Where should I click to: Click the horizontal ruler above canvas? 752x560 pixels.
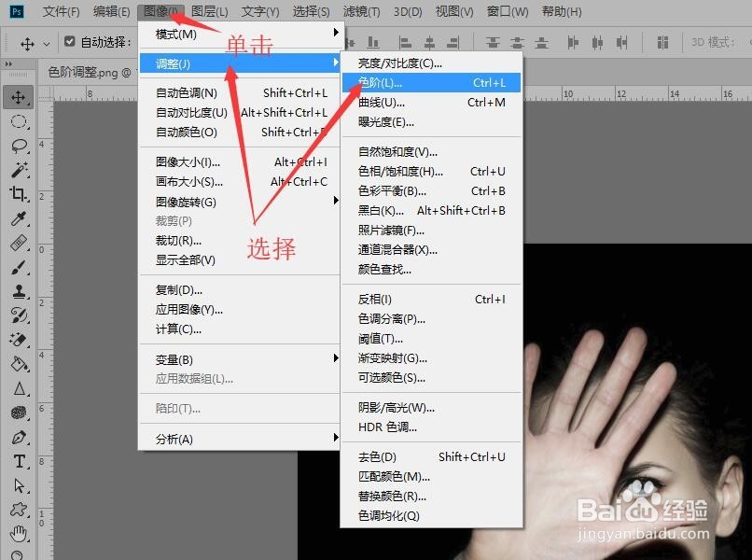[x=638, y=93]
